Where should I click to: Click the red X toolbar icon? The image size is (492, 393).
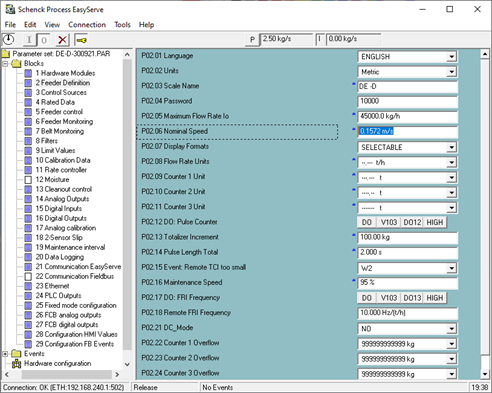(62, 40)
